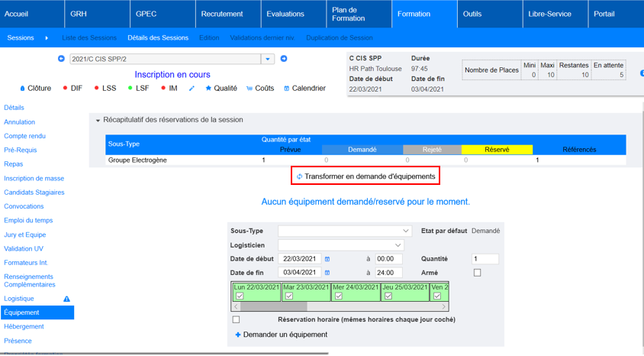Go to next session with right arrow icon

point(283,59)
